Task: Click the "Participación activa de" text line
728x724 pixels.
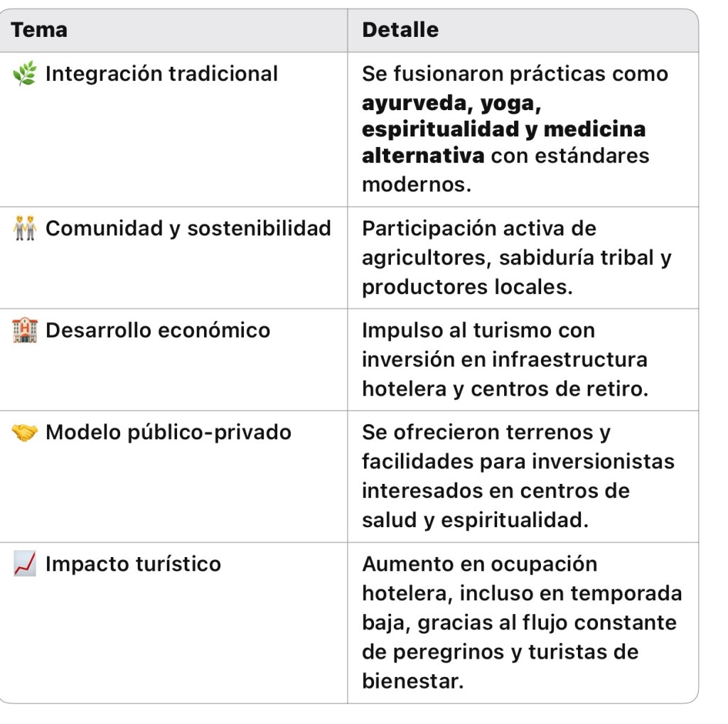Action: [478, 229]
